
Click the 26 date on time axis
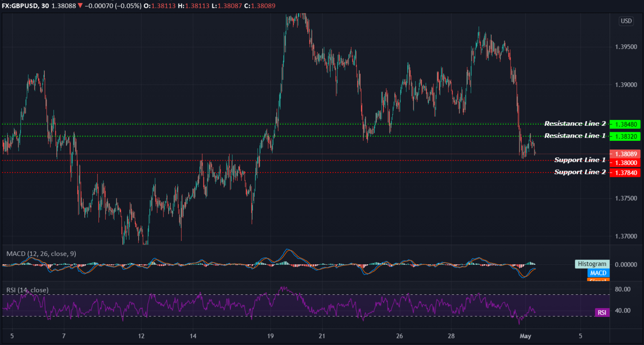pyautogui.click(x=399, y=336)
